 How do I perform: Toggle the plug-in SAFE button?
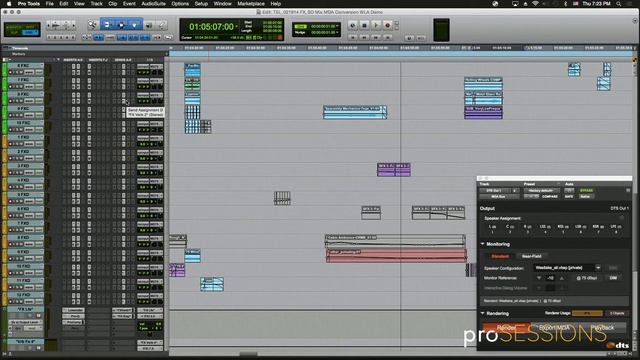(x=569, y=197)
